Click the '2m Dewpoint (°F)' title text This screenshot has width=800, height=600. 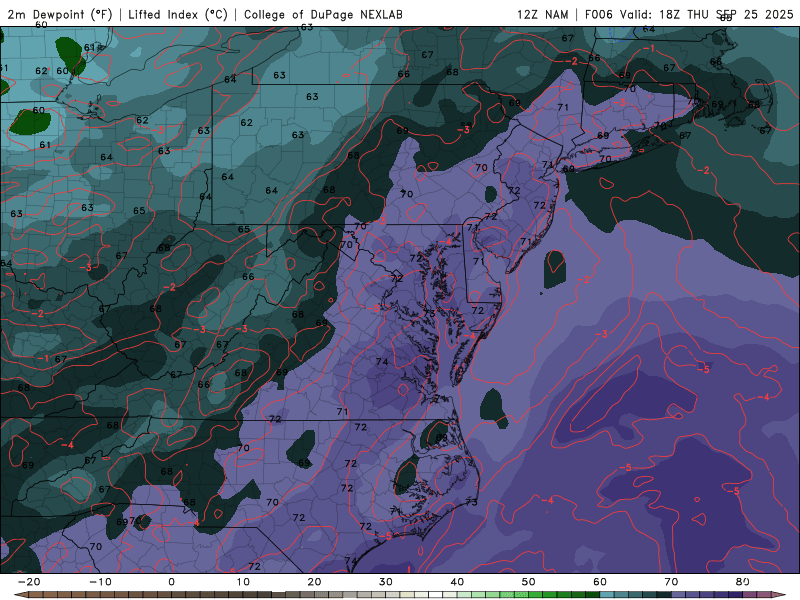[59, 15]
